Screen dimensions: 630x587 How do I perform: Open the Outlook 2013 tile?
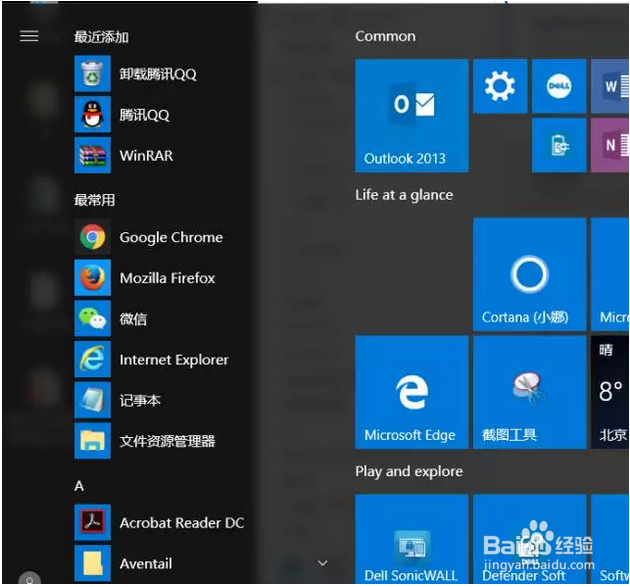click(411, 116)
